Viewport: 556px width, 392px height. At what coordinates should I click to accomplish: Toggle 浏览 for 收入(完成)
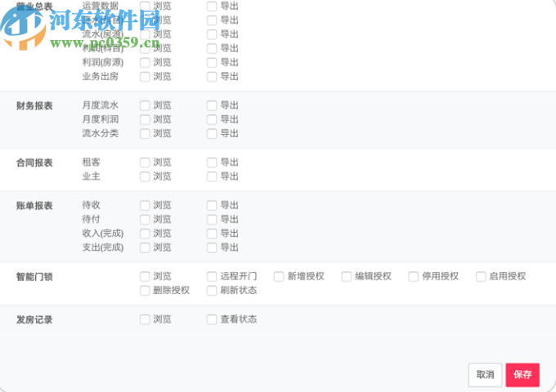(145, 234)
